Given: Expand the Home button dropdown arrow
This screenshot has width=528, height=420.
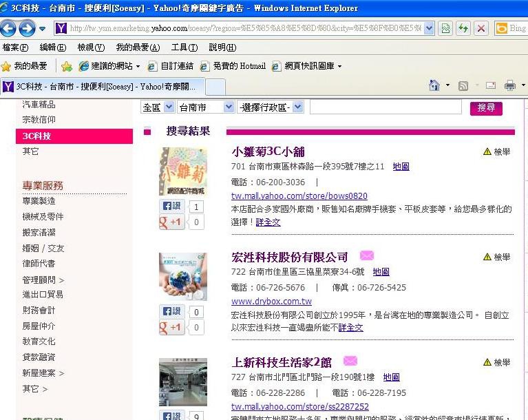Looking at the screenshot, I should (x=448, y=85).
